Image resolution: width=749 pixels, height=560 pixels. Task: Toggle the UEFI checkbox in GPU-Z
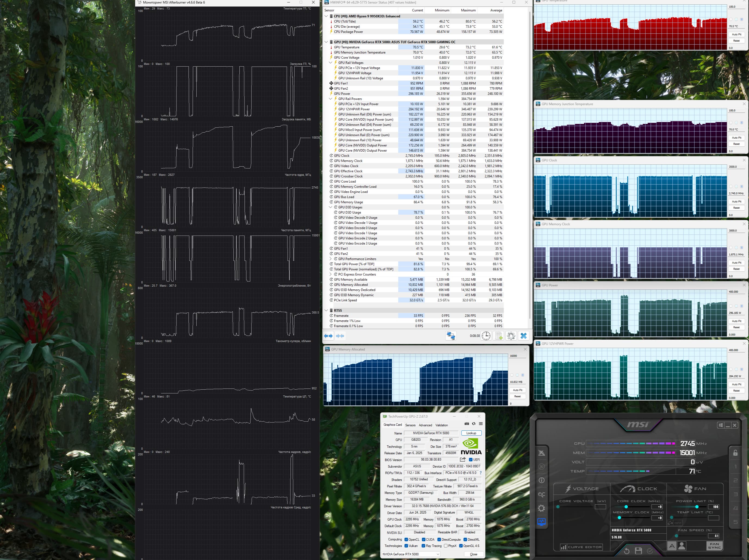click(x=471, y=459)
